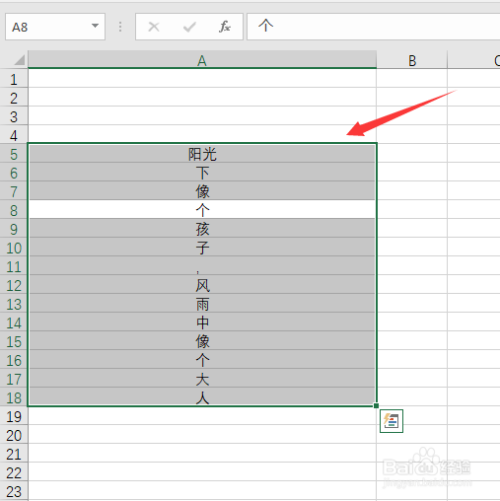Click the formula bar showing 个
Screen dimensions: 500x501
[x=373, y=27]
